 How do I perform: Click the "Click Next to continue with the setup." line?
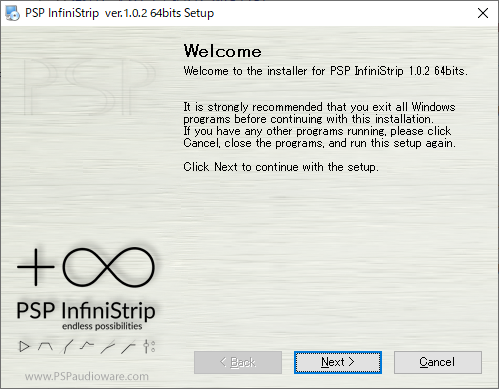[281, 167]
